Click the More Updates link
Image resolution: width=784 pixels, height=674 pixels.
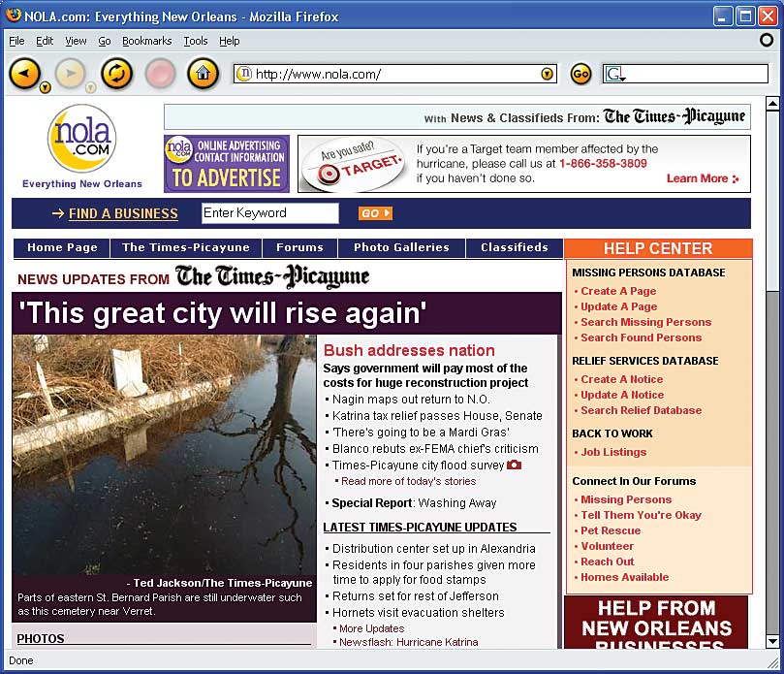point(371,629)
